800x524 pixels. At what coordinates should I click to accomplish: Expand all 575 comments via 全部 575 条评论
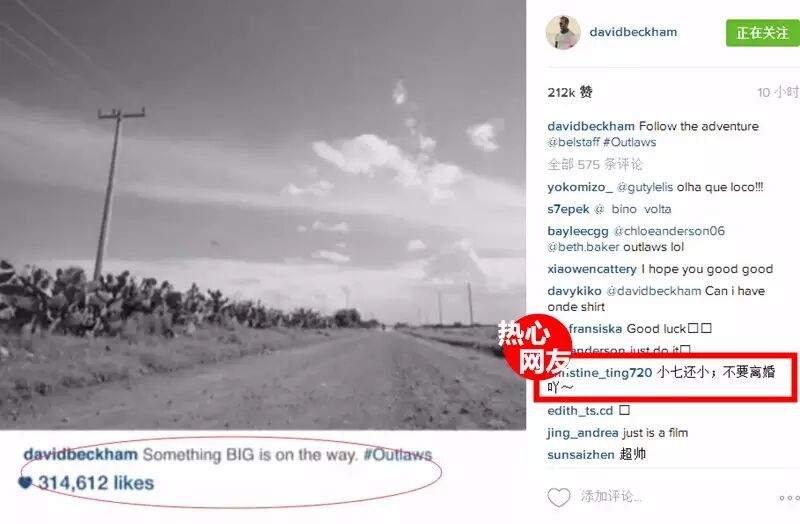point(595,164)
